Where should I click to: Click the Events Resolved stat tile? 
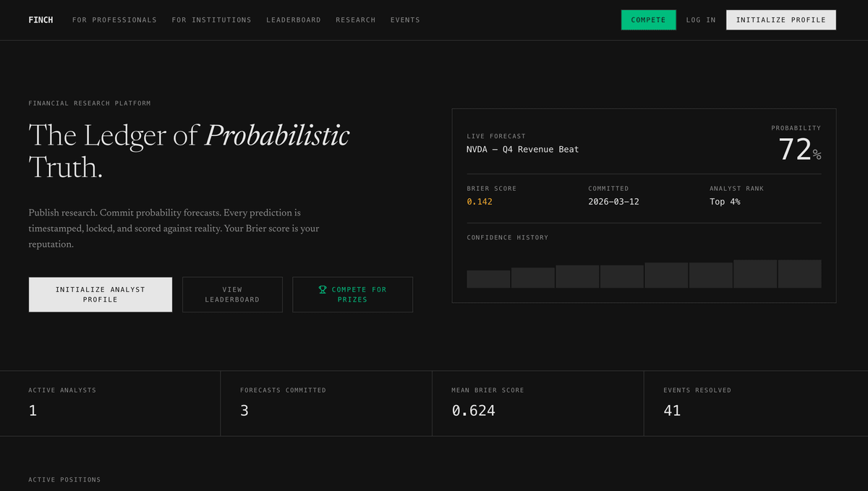pyautogui.click(x=755, y=403)
